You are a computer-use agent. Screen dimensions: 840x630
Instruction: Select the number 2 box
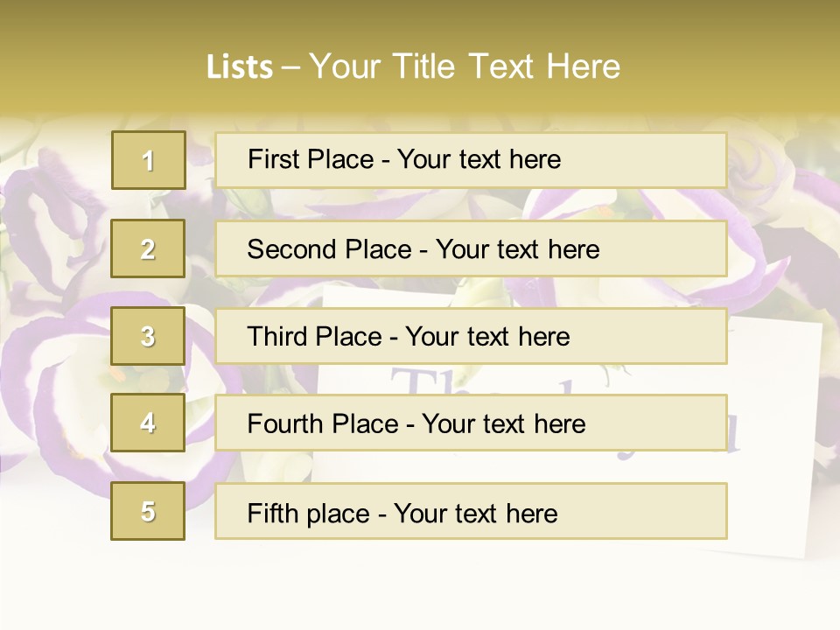pos(148,248)
